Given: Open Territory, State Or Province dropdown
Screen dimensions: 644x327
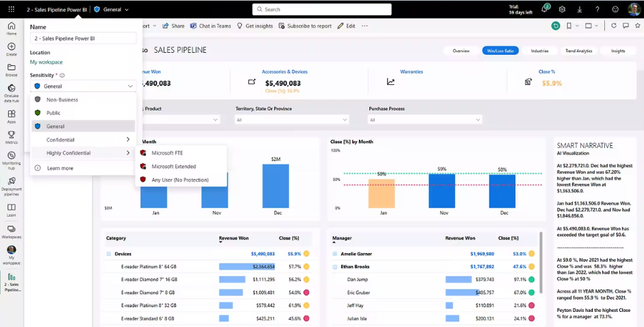Looking at the screenshot, I should [x=292, y=119].
